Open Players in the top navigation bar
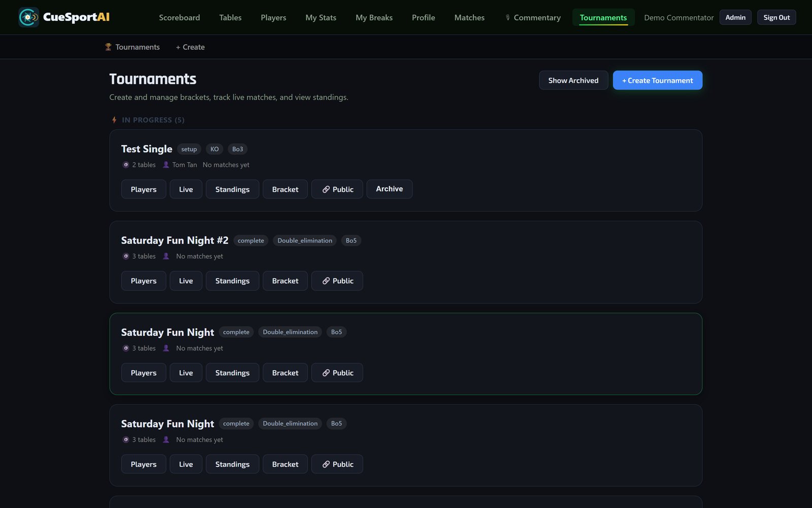The height and width of the screenshot is (508, 812). [x=274, y=17]
